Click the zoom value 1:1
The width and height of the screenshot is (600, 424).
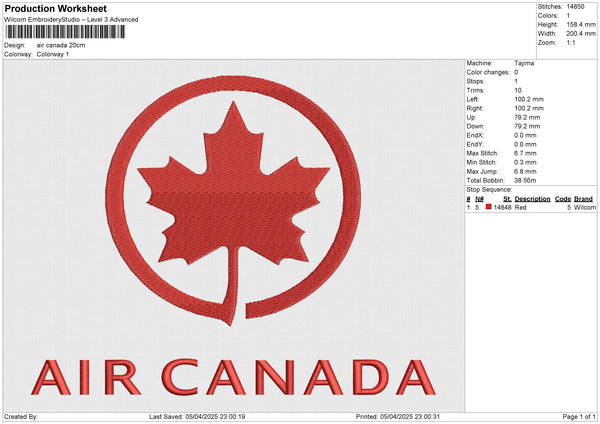coord(571,42)
